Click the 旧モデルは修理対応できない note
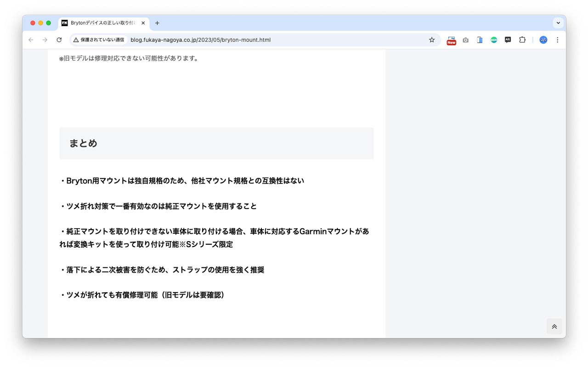Image resolution: width=588 pixels, height=367 pixels. 129,58
